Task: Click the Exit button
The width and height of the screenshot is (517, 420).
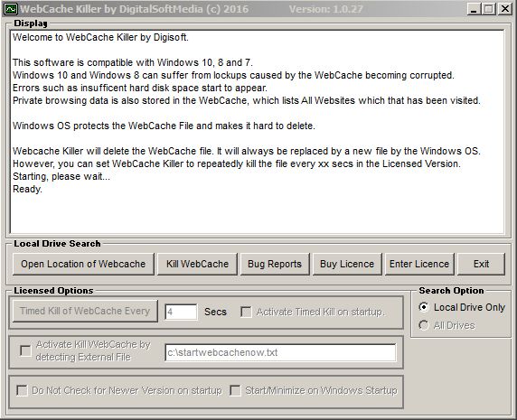Action: pos(481,264)
